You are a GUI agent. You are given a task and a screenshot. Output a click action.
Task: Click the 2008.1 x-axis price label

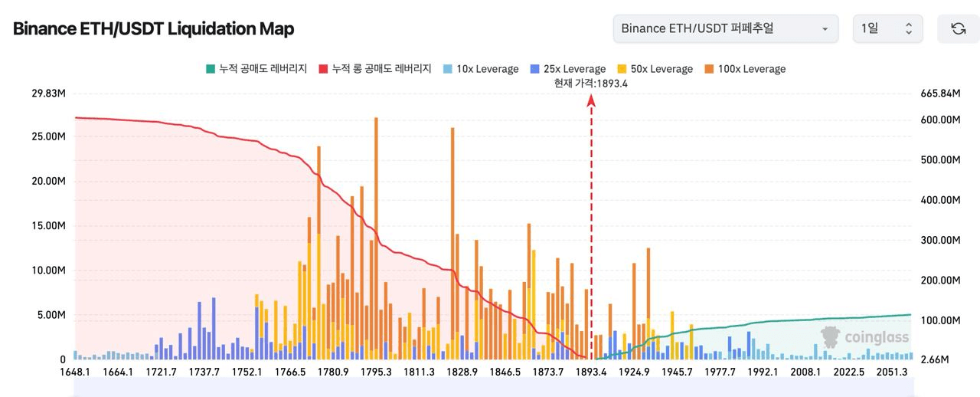806,372
